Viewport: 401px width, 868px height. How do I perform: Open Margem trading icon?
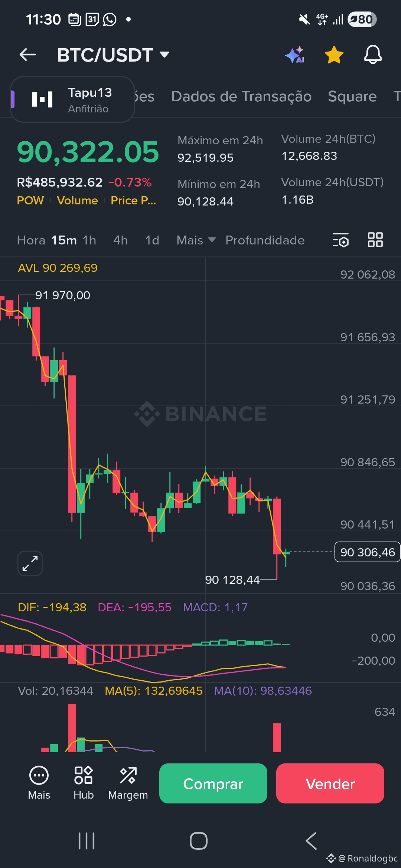[128, 783]
